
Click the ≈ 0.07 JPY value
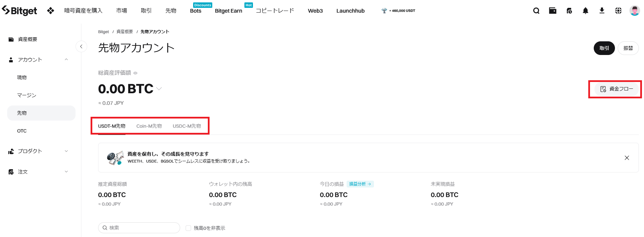[x=111, y=103]
